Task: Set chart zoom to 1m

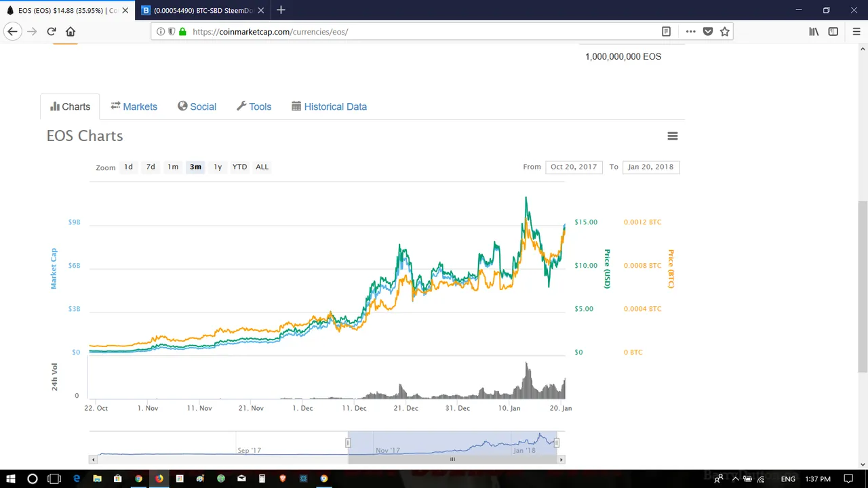Action: (x=173, y=167)
